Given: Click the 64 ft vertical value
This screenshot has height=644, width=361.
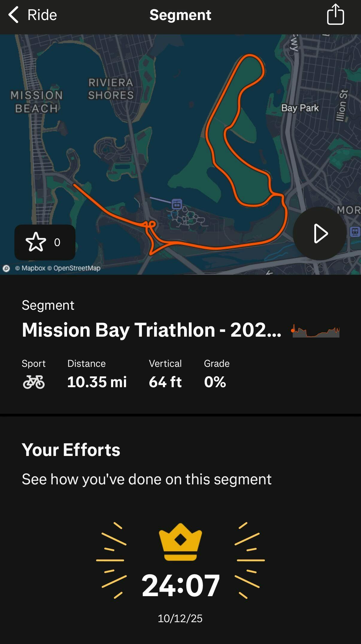Looking at the screenshot, I should [165, 382].
